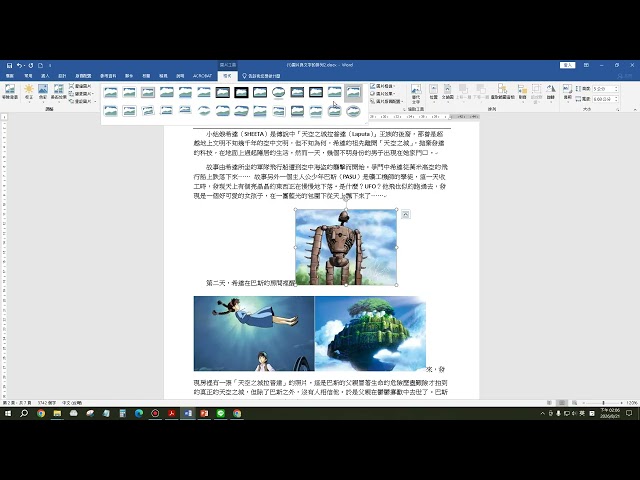Click Selection Pane icon
640x480 pixels.
click(x=502, y=92)
